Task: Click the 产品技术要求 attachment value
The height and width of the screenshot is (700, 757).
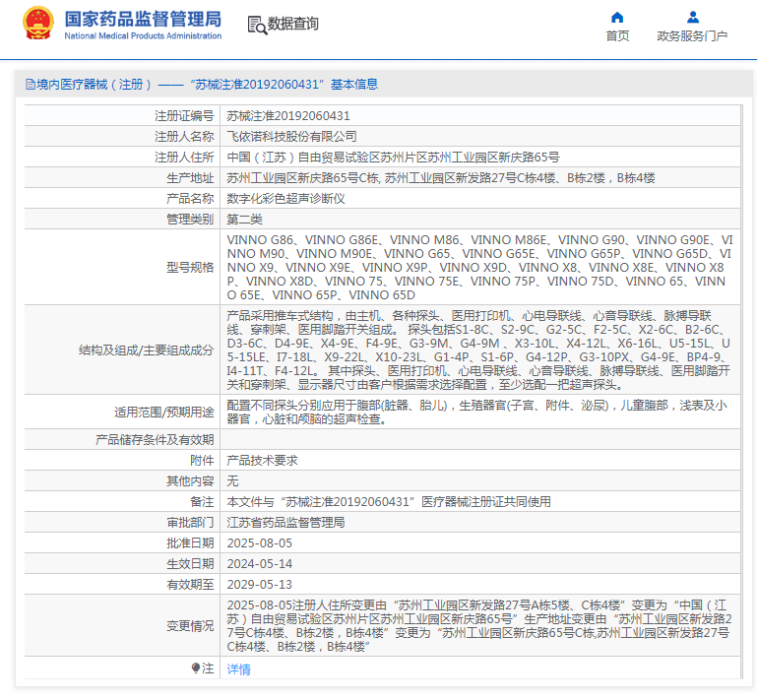Action: pyautogui.click(x=262, y=460)
